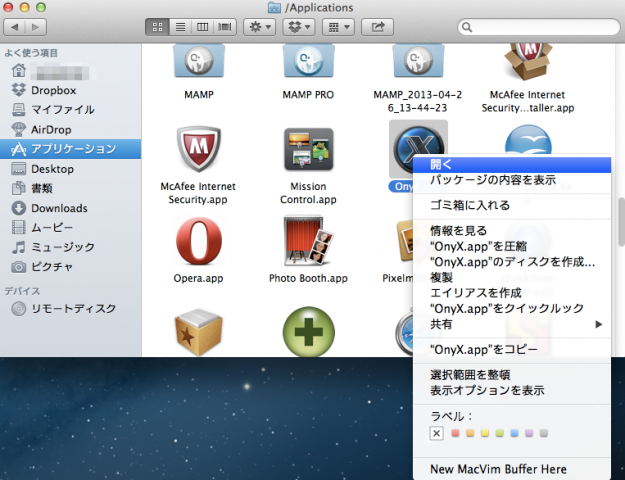Switch to icon view mode

point(159,27)
